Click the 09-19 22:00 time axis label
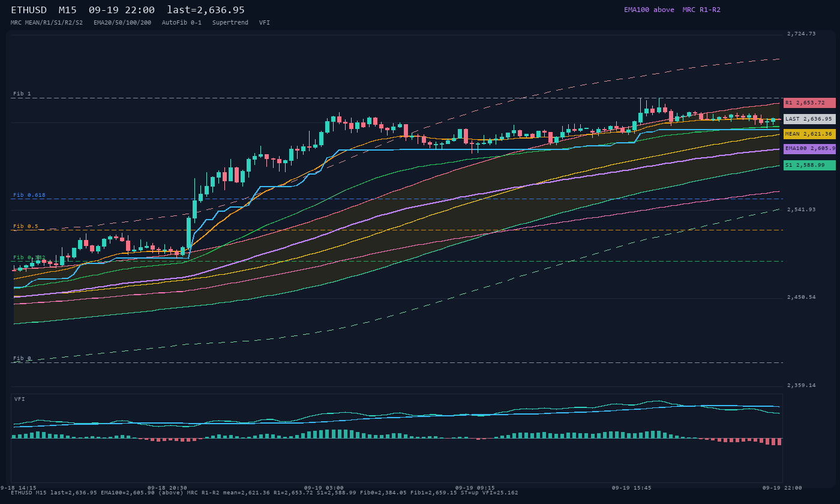The height and width of the screenshot is (504, 840). pyautogui.click(x=782, y=488)
